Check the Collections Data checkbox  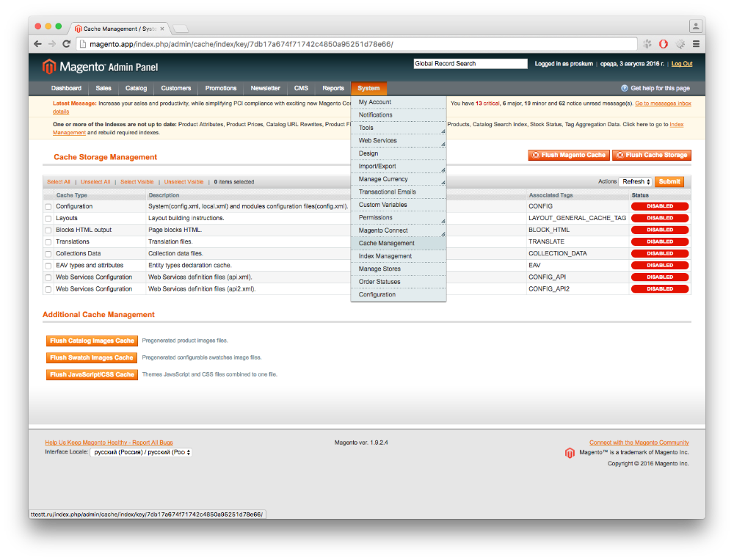48,254
